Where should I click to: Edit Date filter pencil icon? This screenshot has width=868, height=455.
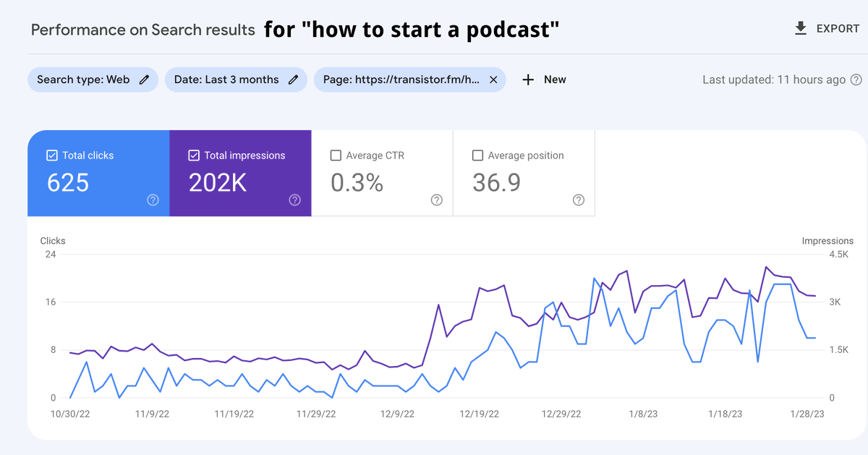293,80
